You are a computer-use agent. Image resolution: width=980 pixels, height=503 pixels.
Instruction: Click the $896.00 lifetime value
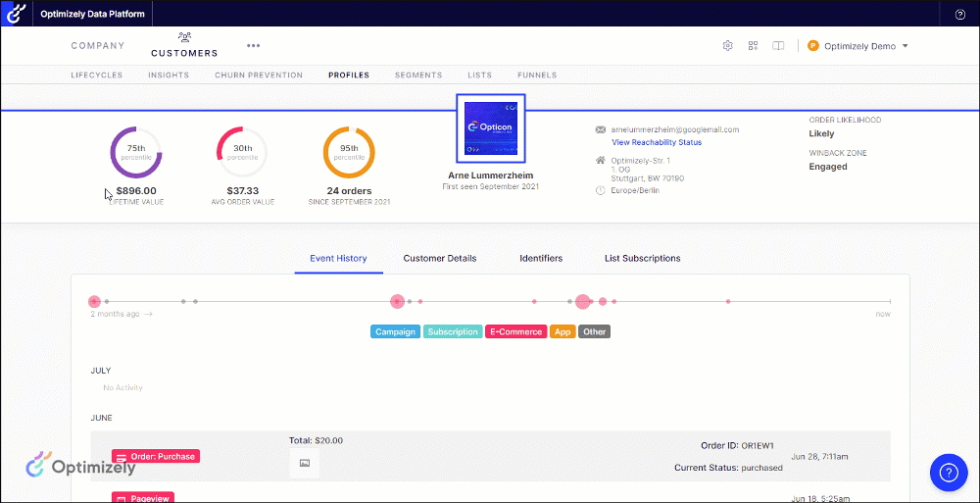point(136,191)
